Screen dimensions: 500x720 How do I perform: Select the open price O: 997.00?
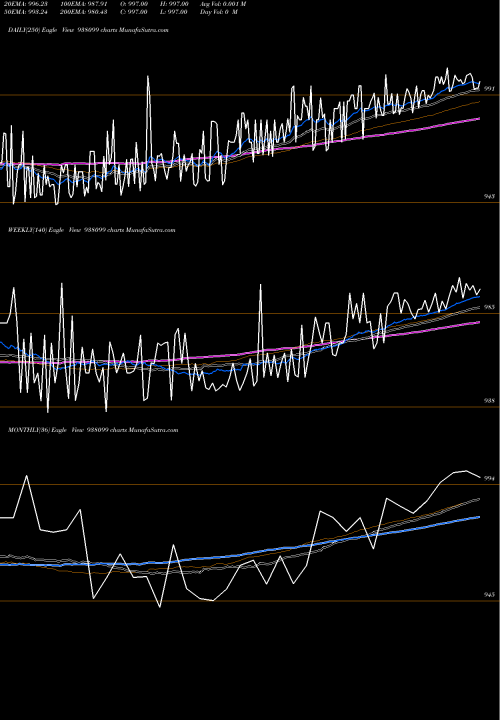[x=134, y=4]
